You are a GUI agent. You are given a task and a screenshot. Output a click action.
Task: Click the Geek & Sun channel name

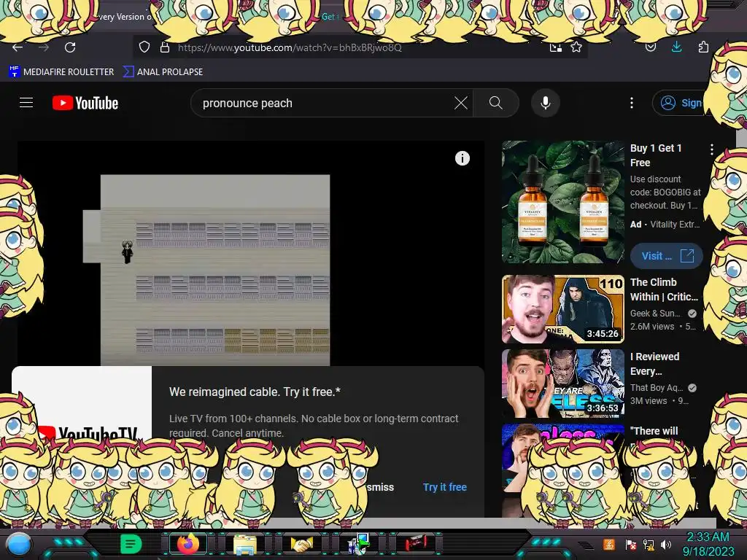[x=655, y=314]
